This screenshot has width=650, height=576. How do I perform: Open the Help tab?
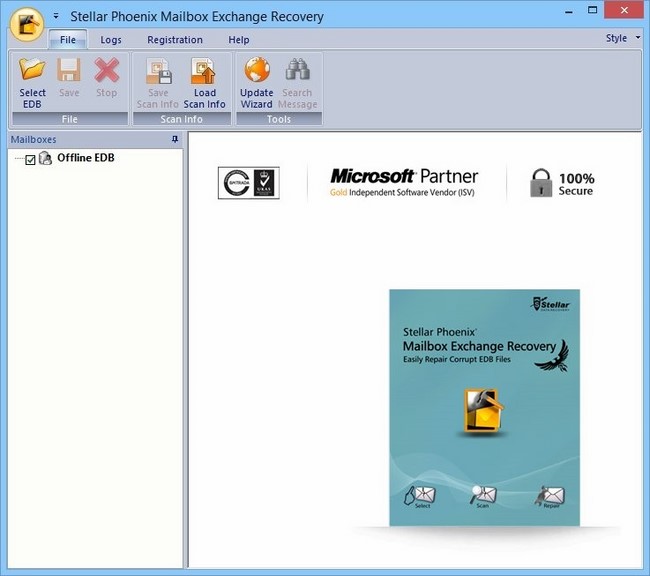tap(239, 40)
